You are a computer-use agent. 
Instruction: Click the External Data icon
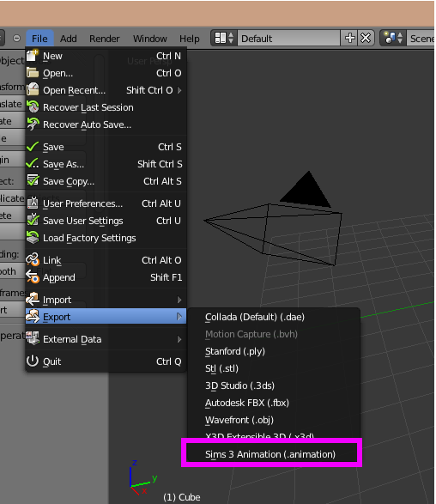coord(33,339)
